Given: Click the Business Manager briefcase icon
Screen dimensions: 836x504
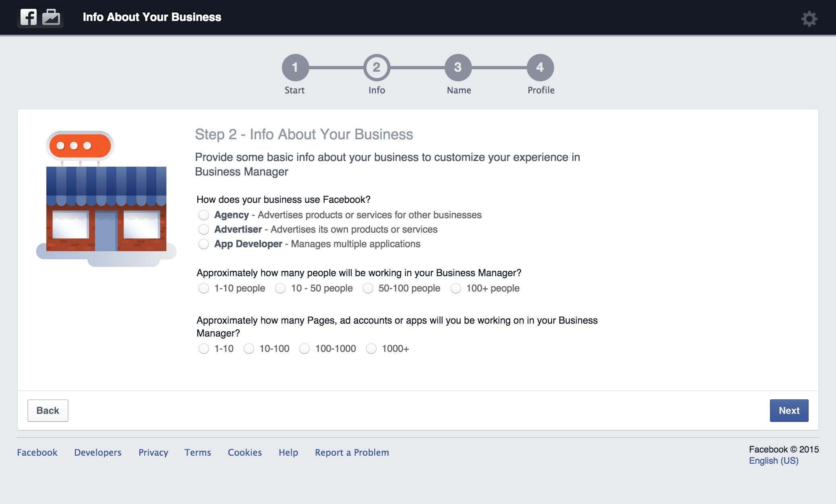Looking at the screenshot, I should (x=51, y=17).
